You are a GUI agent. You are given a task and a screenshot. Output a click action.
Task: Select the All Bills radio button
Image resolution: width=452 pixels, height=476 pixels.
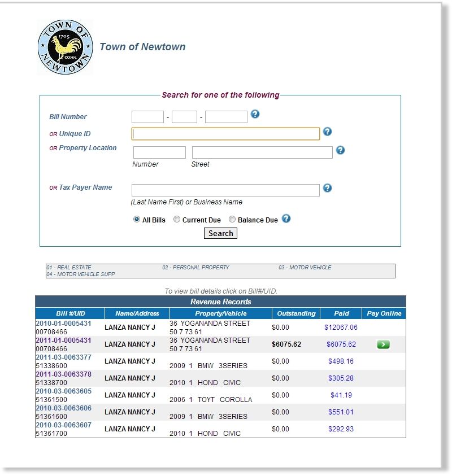(x=136, y=219)
